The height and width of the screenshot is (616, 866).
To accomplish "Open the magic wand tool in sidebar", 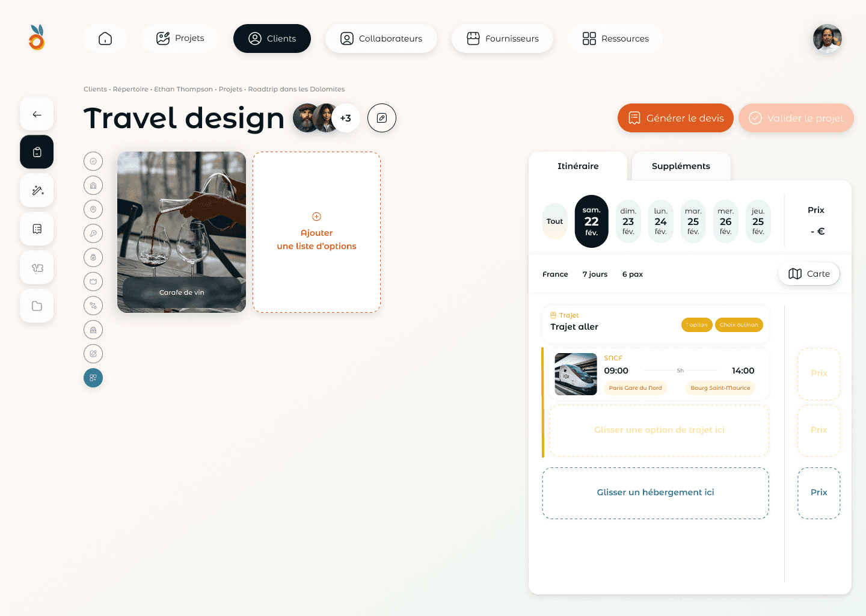I will point(37,191).
